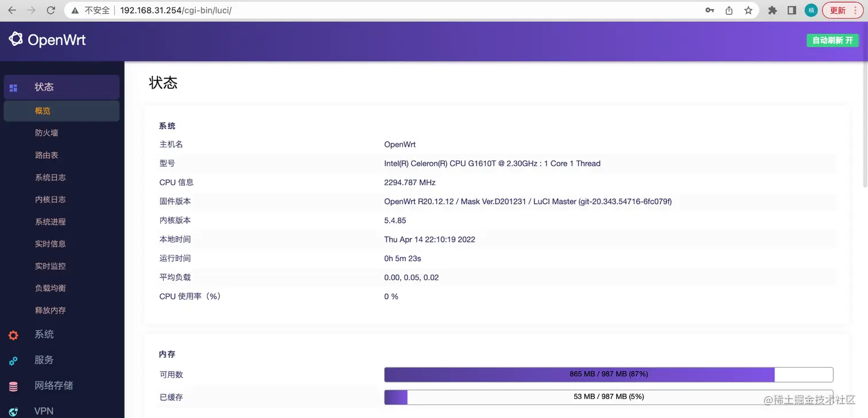Viewport: 868px width, 418px height.
Task: Click the uptime 0h 5m 23s value
Action: (403, 259)
